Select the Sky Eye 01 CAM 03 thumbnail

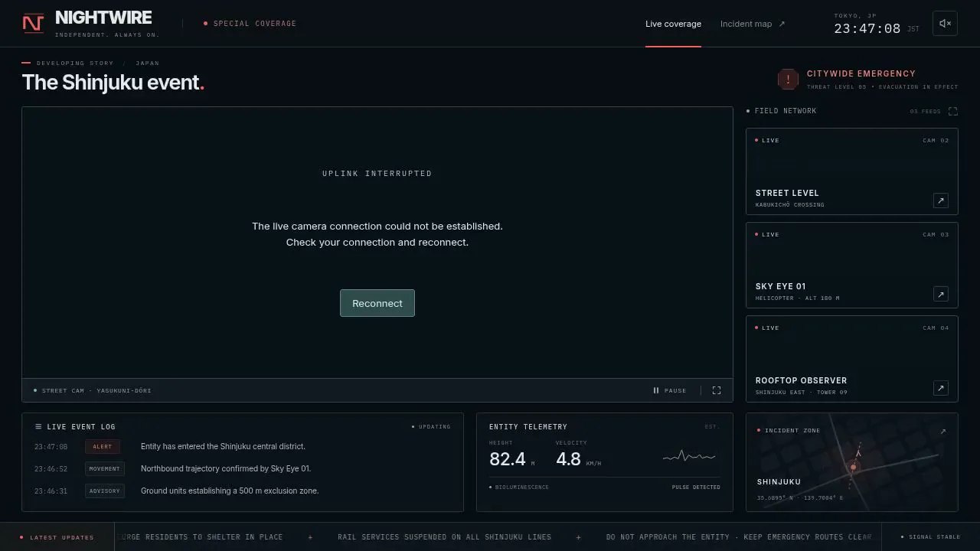852,265
